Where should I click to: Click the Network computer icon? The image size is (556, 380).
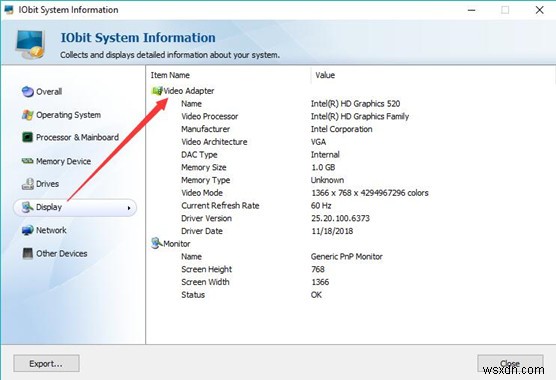pos(27,230)
